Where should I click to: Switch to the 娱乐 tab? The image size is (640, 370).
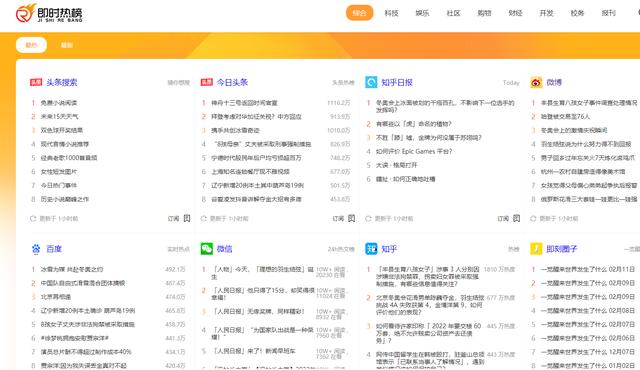click(422, 13)
